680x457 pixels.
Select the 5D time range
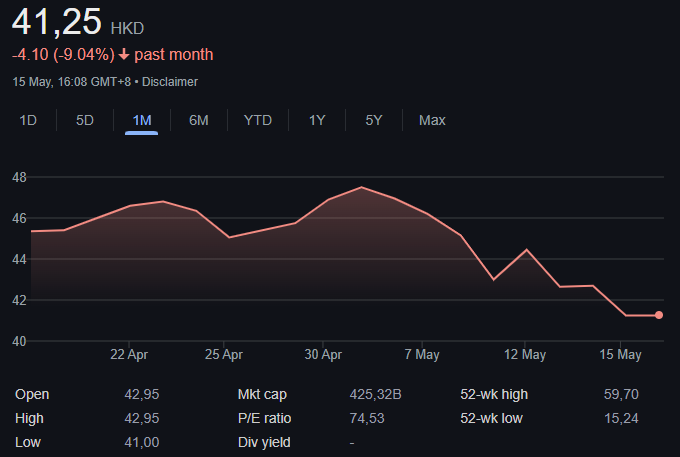pyautogui.click(x=85, y=120)
